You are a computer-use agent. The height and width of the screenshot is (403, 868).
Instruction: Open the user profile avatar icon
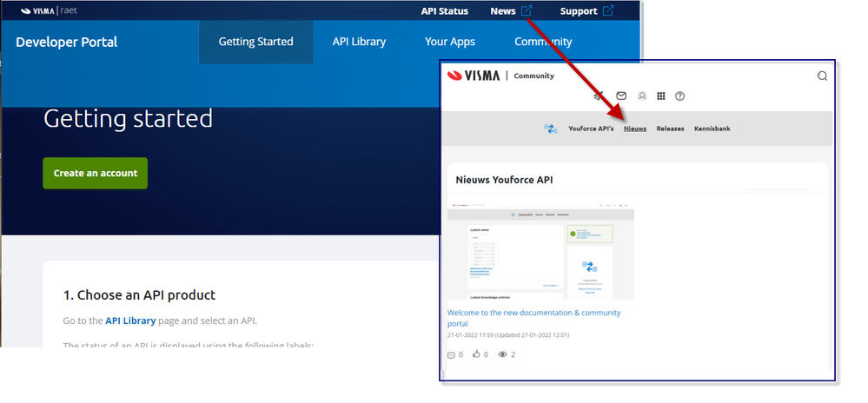tap(642, 96)
